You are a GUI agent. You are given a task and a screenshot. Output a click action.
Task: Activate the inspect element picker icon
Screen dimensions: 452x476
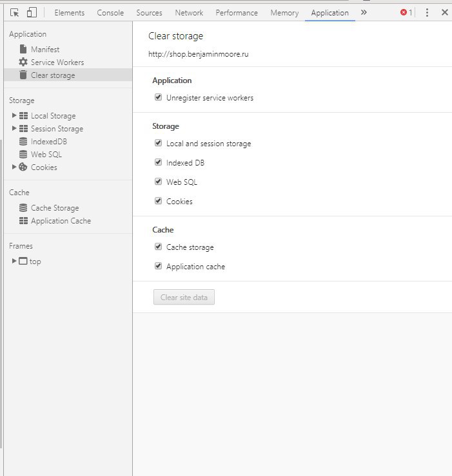point(14,13)
